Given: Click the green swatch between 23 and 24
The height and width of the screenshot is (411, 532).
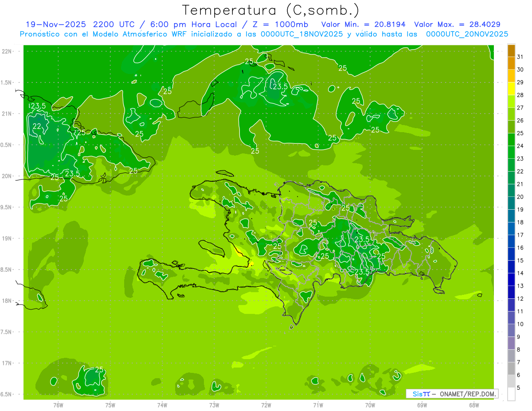Looking at the screenshot, I should pyautogui.click(x=512, y=153).
